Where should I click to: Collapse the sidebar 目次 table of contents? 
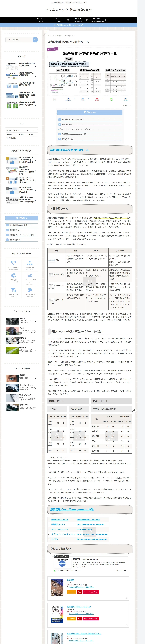click(22, 218)
